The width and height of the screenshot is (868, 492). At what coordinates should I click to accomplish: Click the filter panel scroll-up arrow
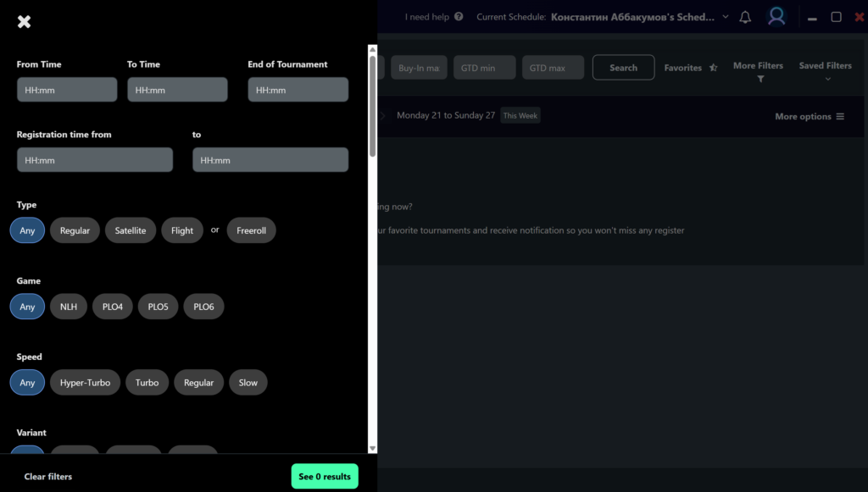(373, 50)
